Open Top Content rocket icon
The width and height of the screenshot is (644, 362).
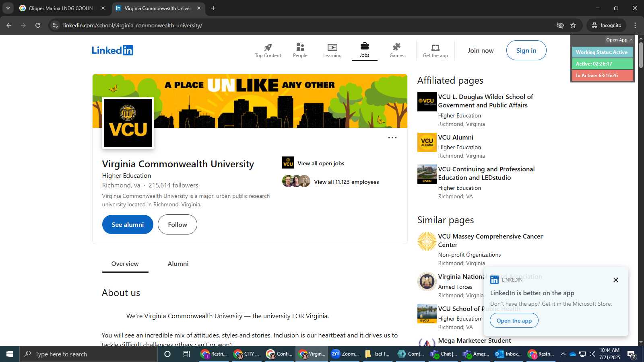[268, 47]
